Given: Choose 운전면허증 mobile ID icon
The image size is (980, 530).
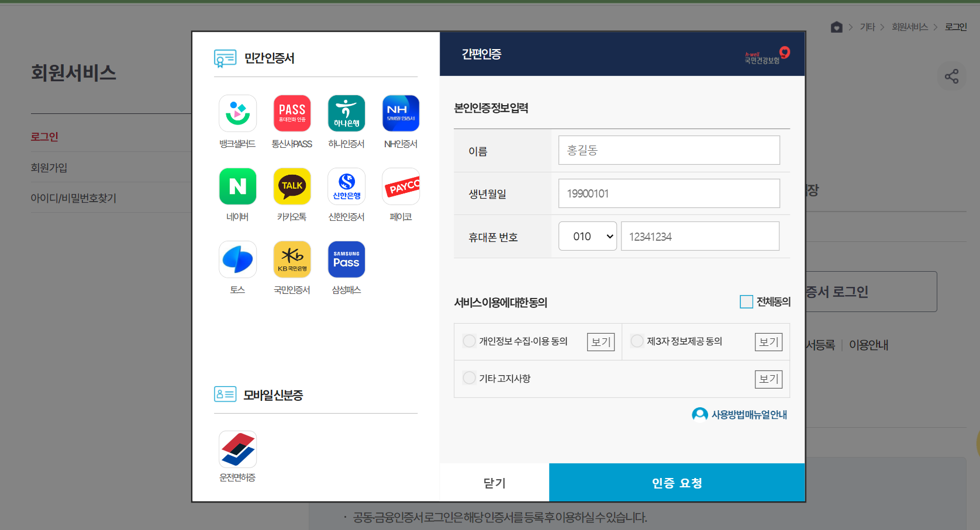Looking at the screenshot, I should (237, 449).
